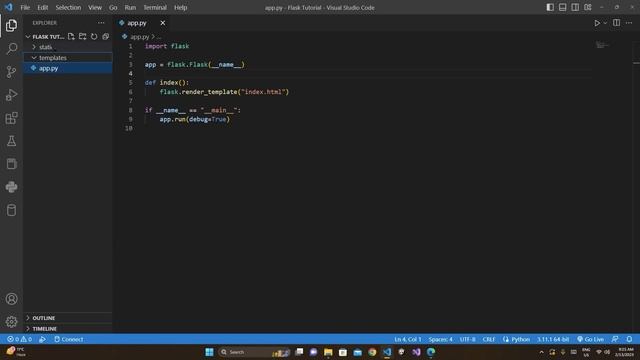
Task: Open the Accounts icon in activity bar
Action: [11, 299]
